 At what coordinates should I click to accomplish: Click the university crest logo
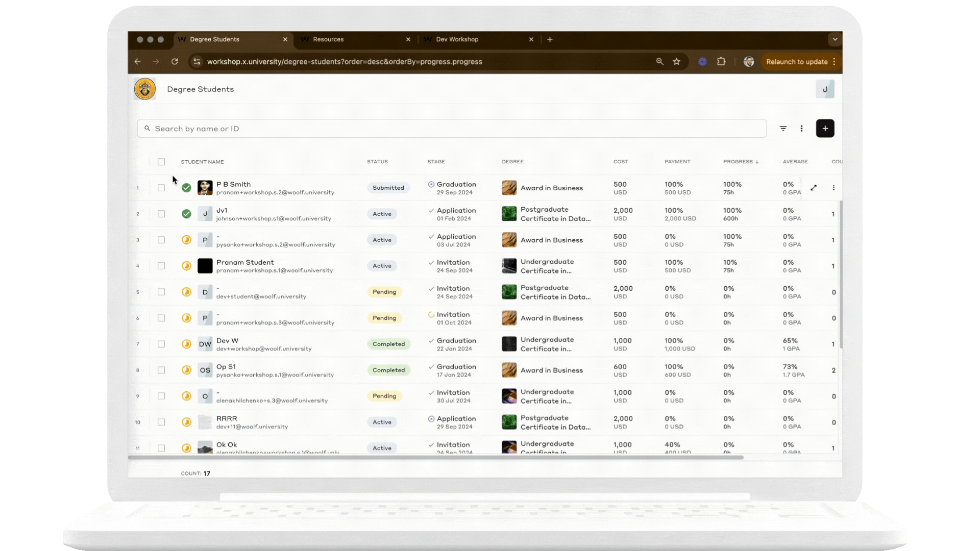click(x=145, y=89)
